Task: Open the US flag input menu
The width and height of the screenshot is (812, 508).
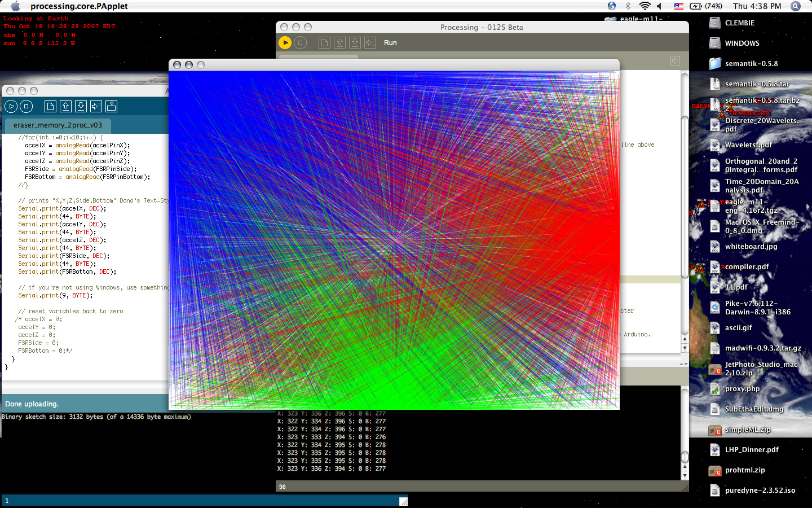Action: [x=679, y=6]
